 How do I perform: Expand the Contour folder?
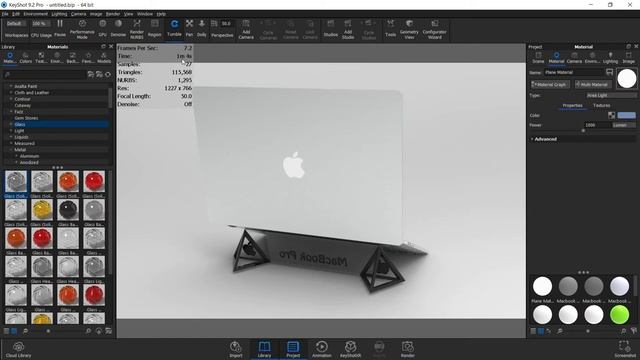[11, 99]
